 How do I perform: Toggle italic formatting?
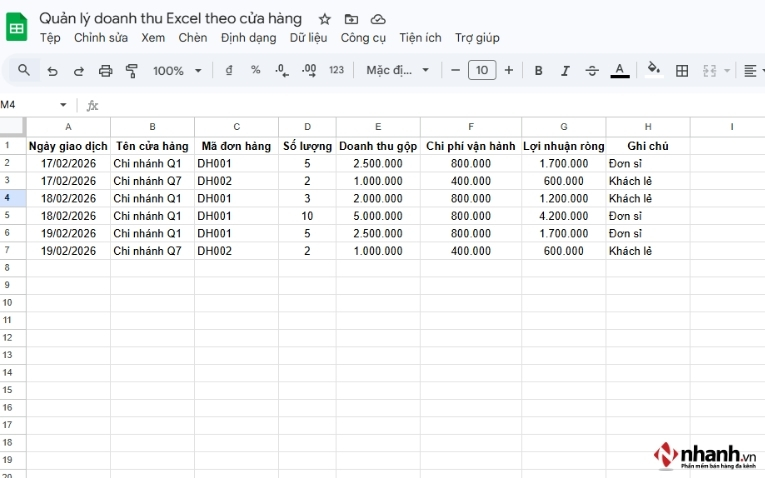click(565, 71)
